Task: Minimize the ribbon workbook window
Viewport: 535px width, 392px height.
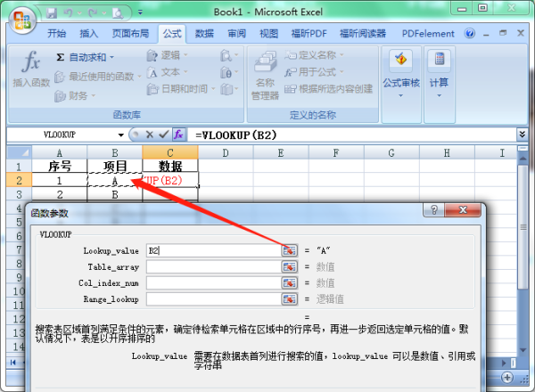Action: 486,34
